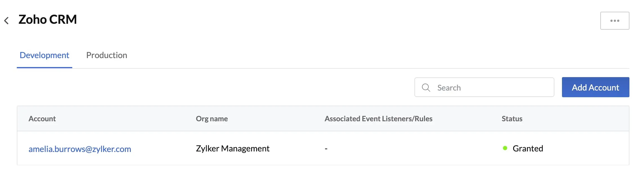The height and width of the screenshot is (183, 644).
Task: Open the three-dot button beside the title bar
Action: [615, 21]
